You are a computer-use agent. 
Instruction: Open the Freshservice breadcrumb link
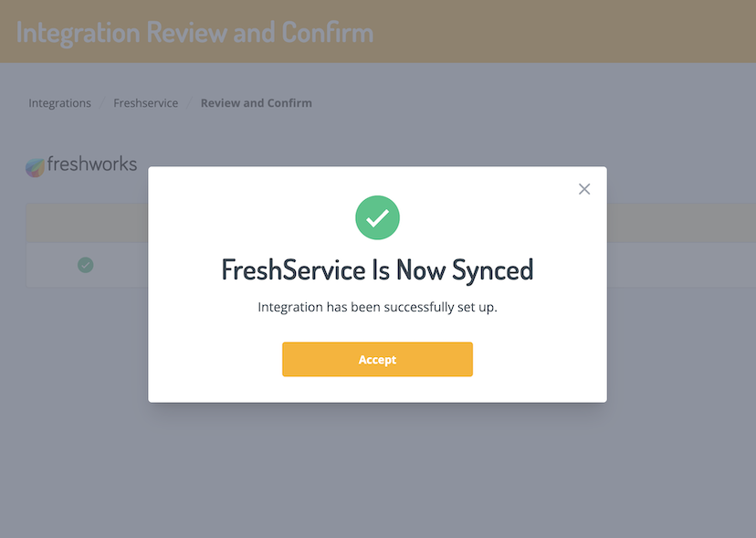[x=145, y=102]
